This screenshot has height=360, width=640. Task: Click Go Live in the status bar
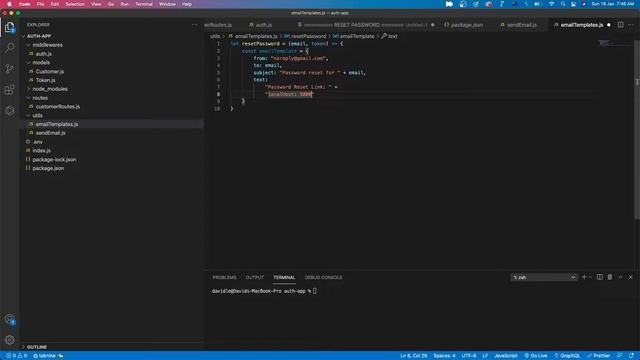(x=536, y=356)
